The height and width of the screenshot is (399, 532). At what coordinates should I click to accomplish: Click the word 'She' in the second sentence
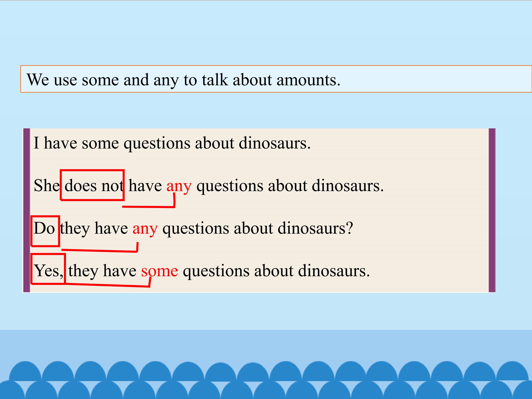coord(47,186)
